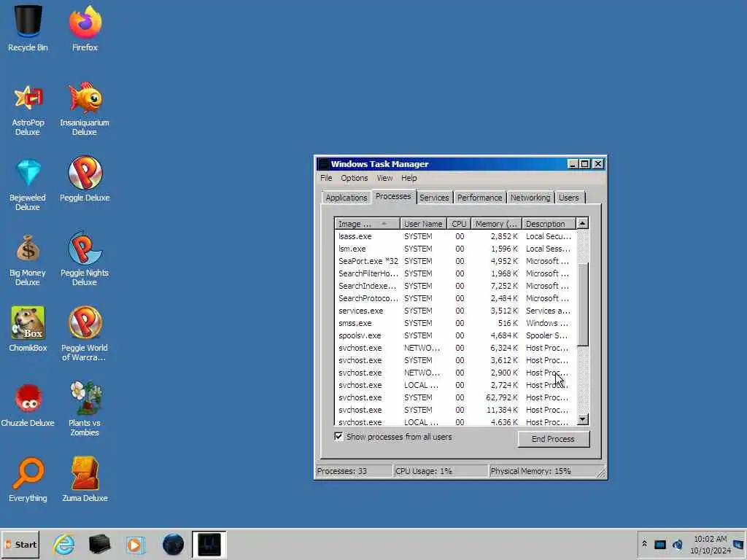
Task: Select the Everything search desktop icon
Action: point(28,480)
